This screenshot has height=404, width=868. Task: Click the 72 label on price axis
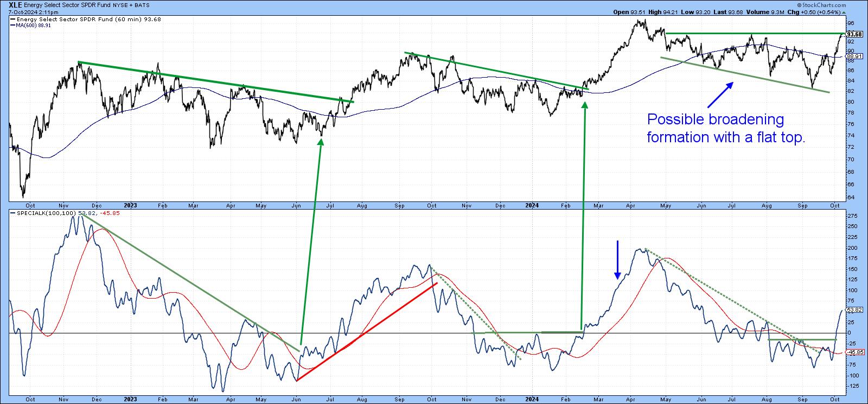click(x=851, y=148)
